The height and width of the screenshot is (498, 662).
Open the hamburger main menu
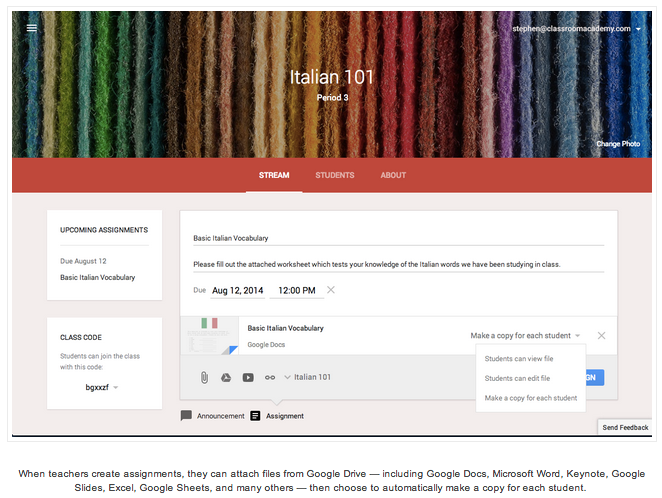pyautogui.click(x=32, y=28)
